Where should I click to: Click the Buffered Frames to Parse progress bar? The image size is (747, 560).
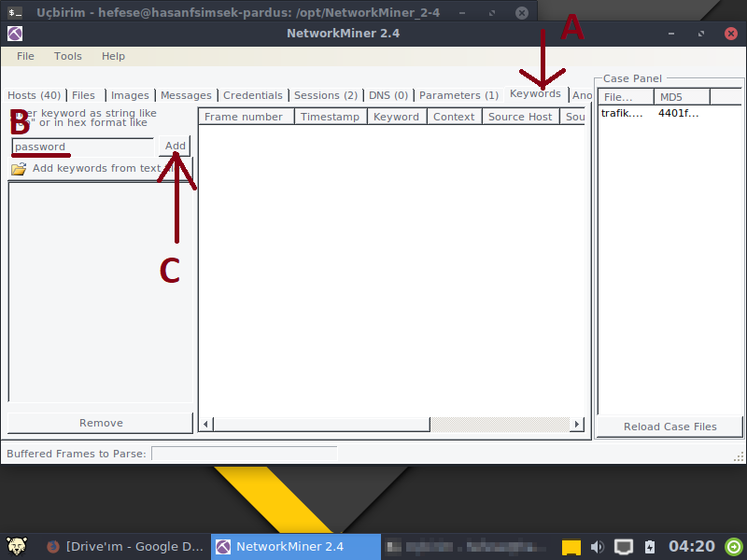tap(244, 454)
